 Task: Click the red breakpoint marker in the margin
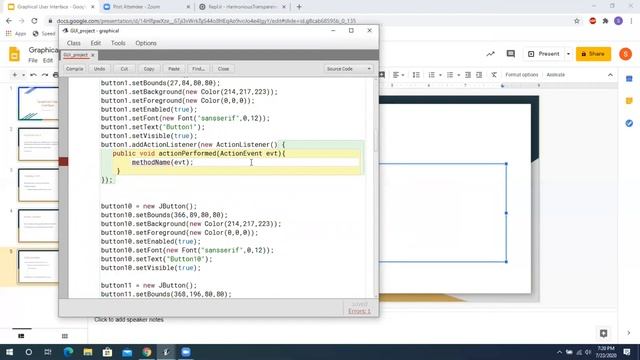coord(63,162)
